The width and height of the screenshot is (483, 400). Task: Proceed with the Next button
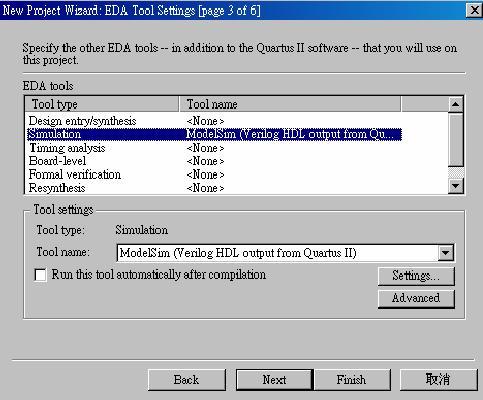pyautogui.click(x=274, y=380)
